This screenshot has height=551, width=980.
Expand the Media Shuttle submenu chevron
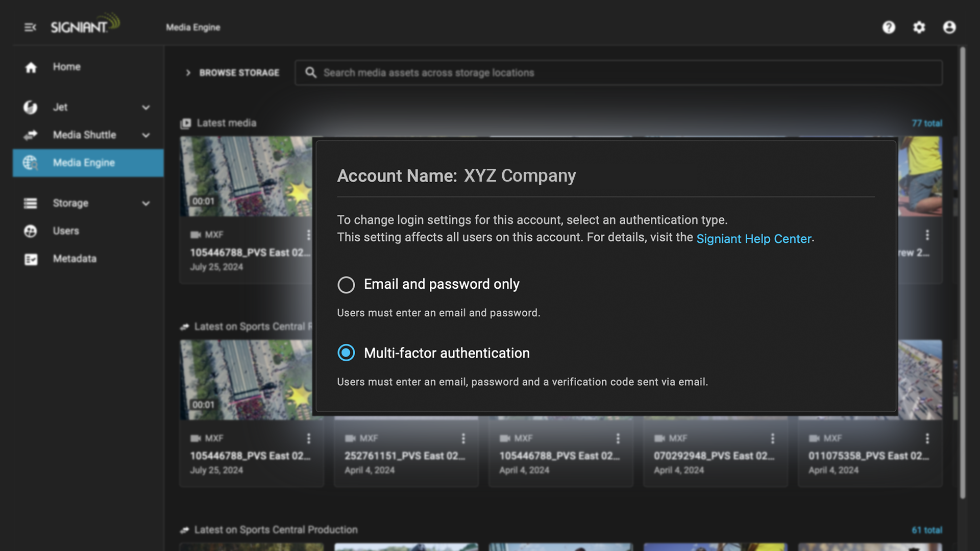146,135
